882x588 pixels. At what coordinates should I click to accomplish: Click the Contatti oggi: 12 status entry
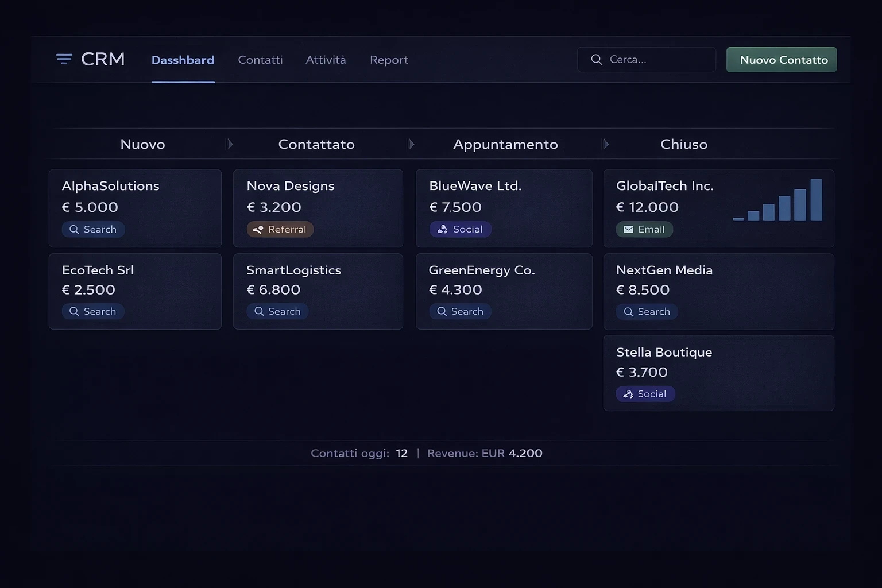(x=359, y=453)
